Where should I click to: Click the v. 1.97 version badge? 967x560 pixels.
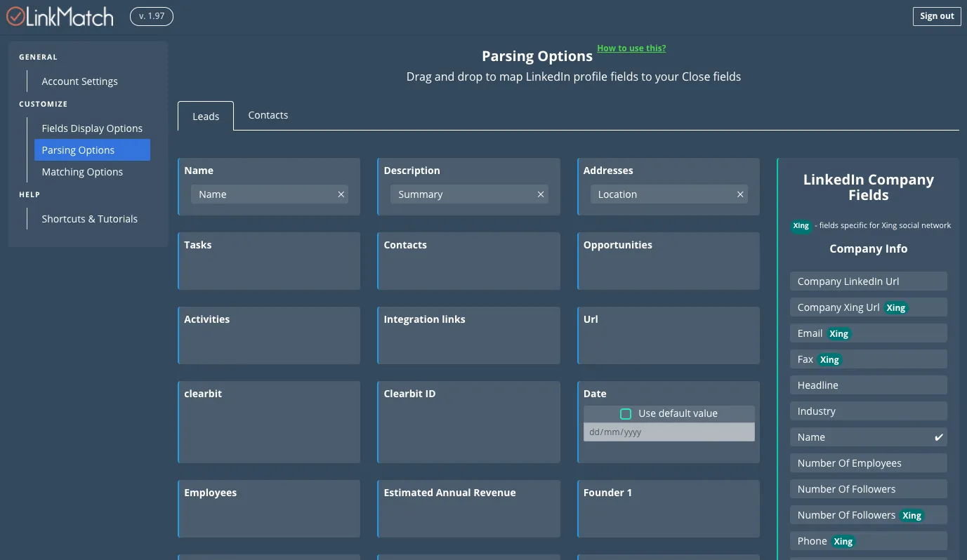[152, 16]
